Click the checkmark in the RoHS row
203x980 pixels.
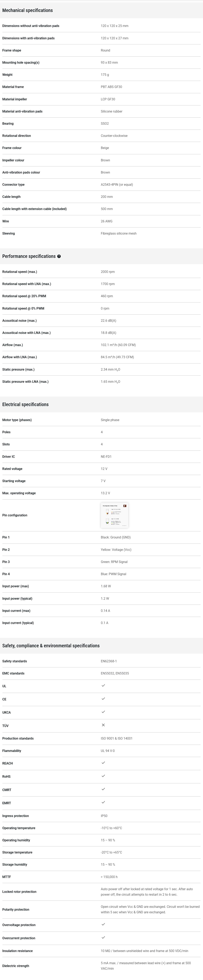(x=103, y=776)
